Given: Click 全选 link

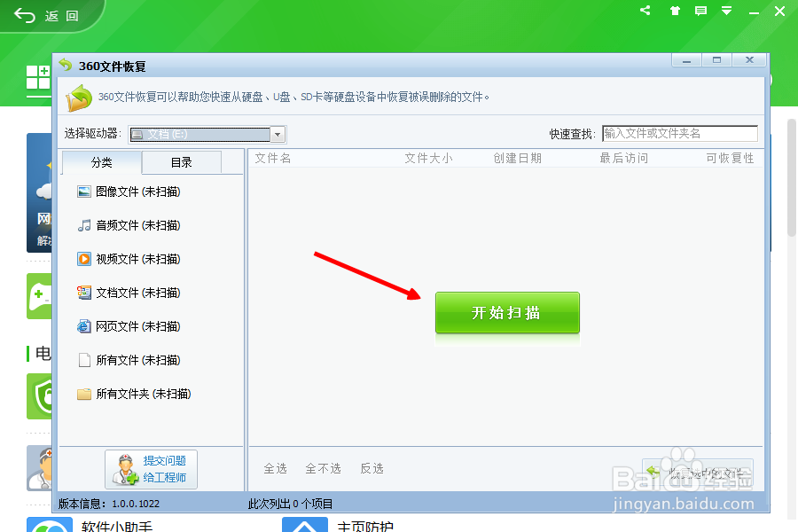Looking at the screenshot, I should pyautogui.click(x=276, y=468).
